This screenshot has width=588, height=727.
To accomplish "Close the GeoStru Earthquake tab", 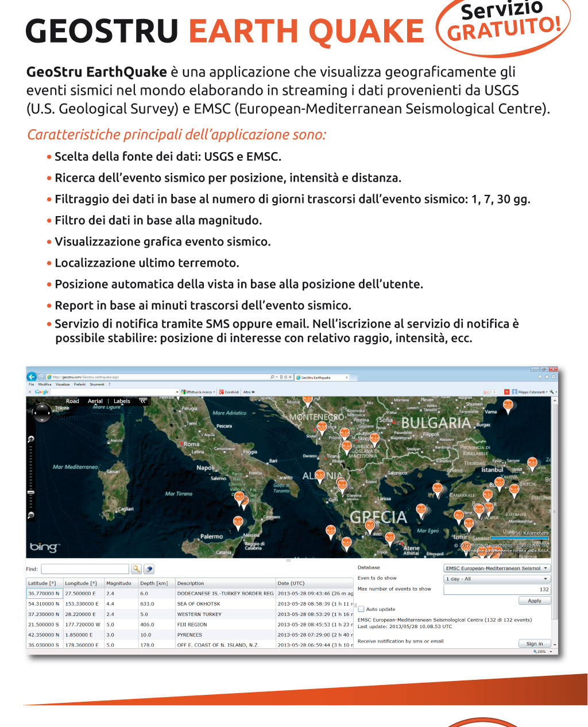I will click(x=346, y=378).
